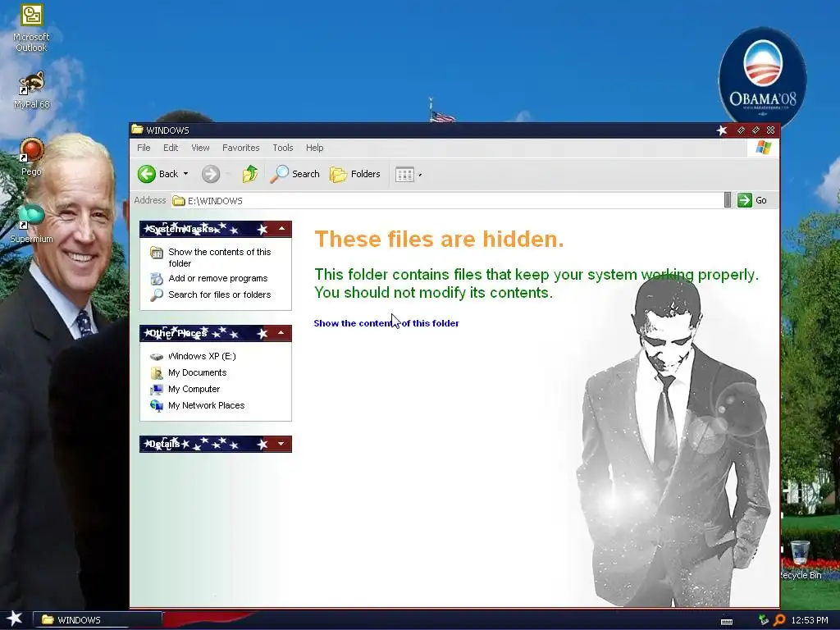
Task: Collapse the System Tasks panel
Action: tap(281, 229)
